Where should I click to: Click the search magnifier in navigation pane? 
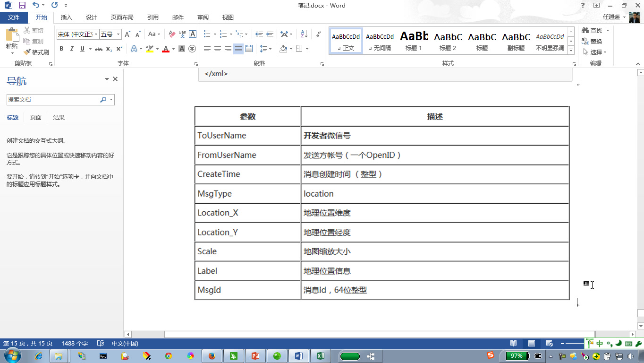103,100
